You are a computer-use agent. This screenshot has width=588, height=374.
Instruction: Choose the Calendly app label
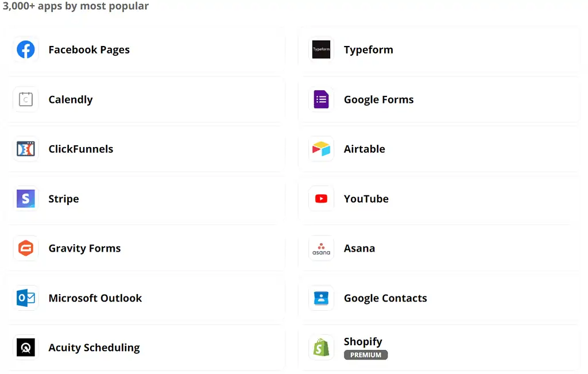coord(70,100)
